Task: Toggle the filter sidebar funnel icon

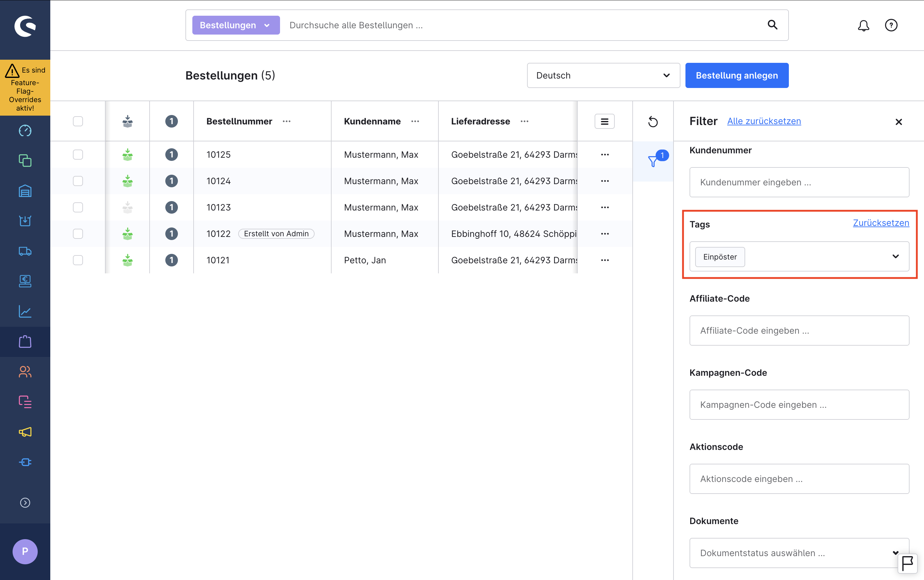Action: (x=653, y=161)
